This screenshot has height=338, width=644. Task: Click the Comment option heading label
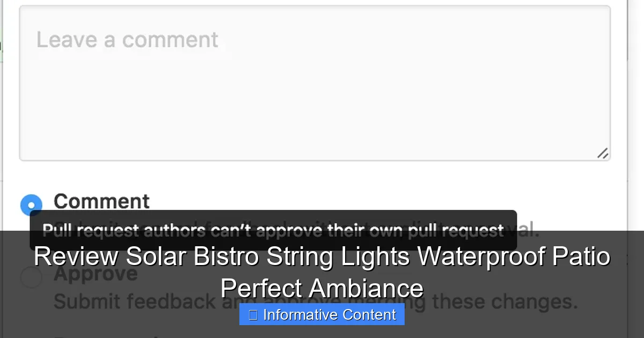(x=101, y=201)
